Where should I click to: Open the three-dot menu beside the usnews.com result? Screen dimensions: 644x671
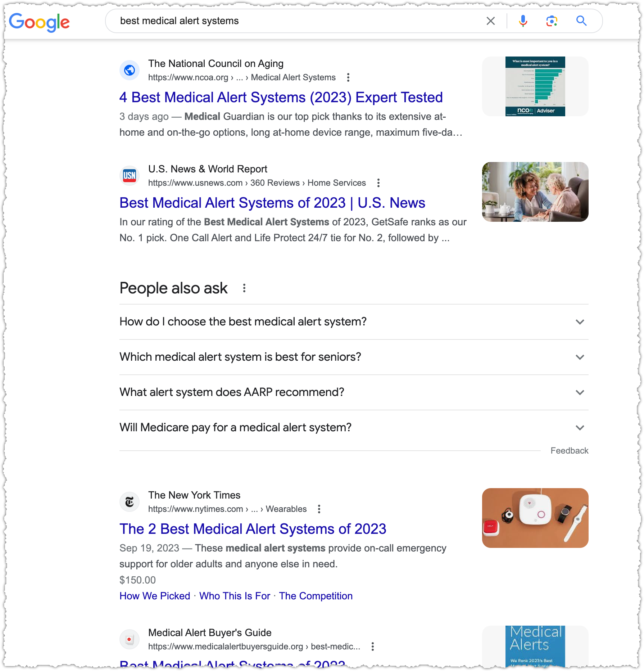pyautogui.click(x=378, y=183)
